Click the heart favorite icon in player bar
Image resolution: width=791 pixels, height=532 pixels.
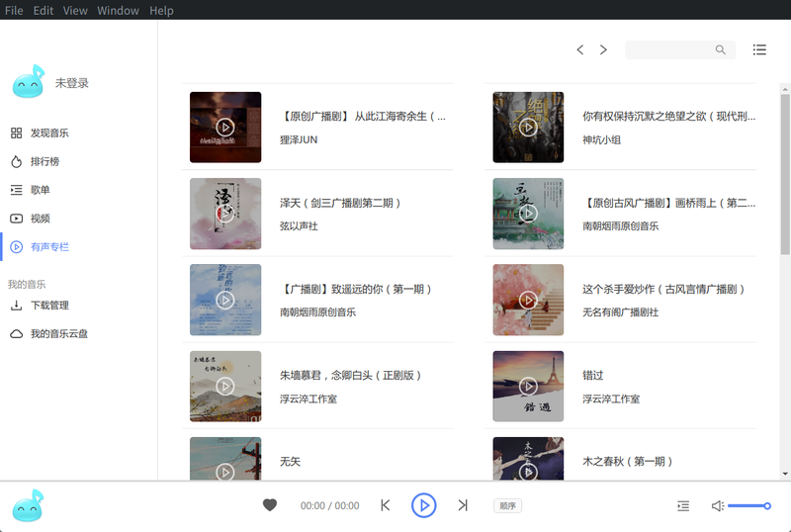[x=270, y=505]
